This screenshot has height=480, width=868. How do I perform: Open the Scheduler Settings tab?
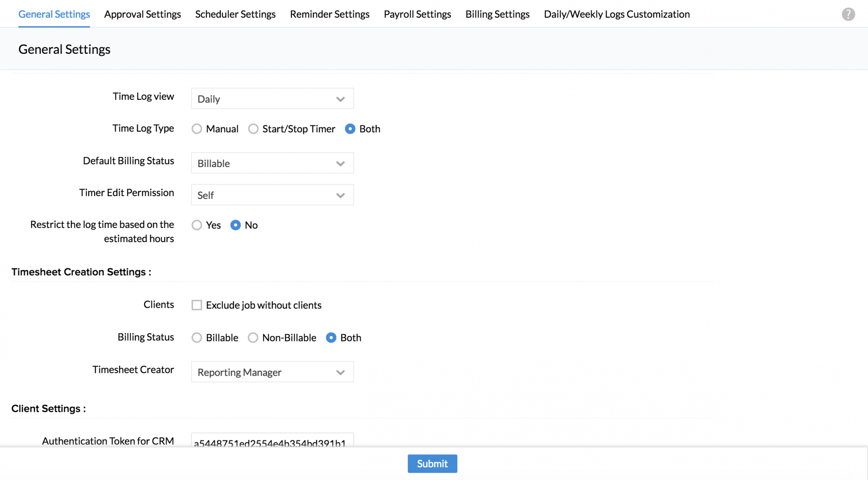point(235,14)
